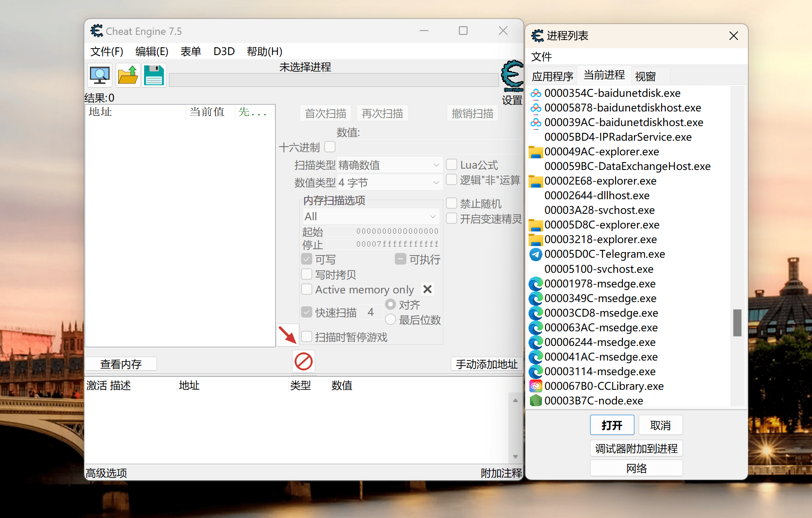
Task: Click 调试器附加到进程 button
Action: tap(636, 449)
